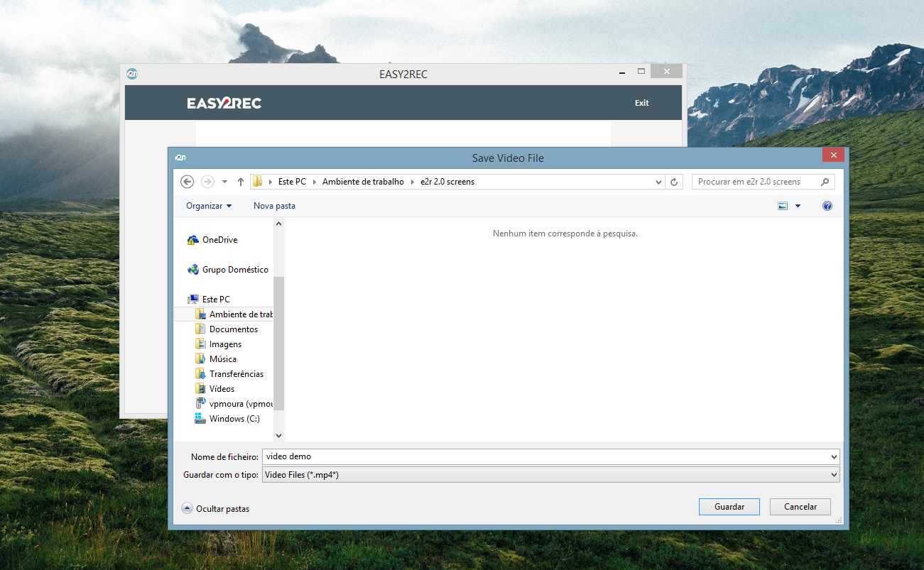Create a new folder with Nova pasta
This screenshot has width=924, height=570.
(x=274, y=206)
